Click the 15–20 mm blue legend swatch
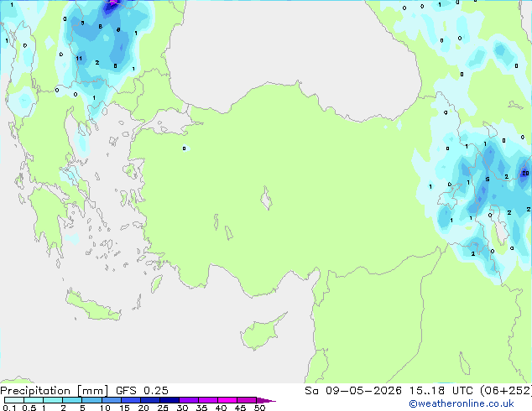This screenshot has width=532, height=411. pos(130,400)
